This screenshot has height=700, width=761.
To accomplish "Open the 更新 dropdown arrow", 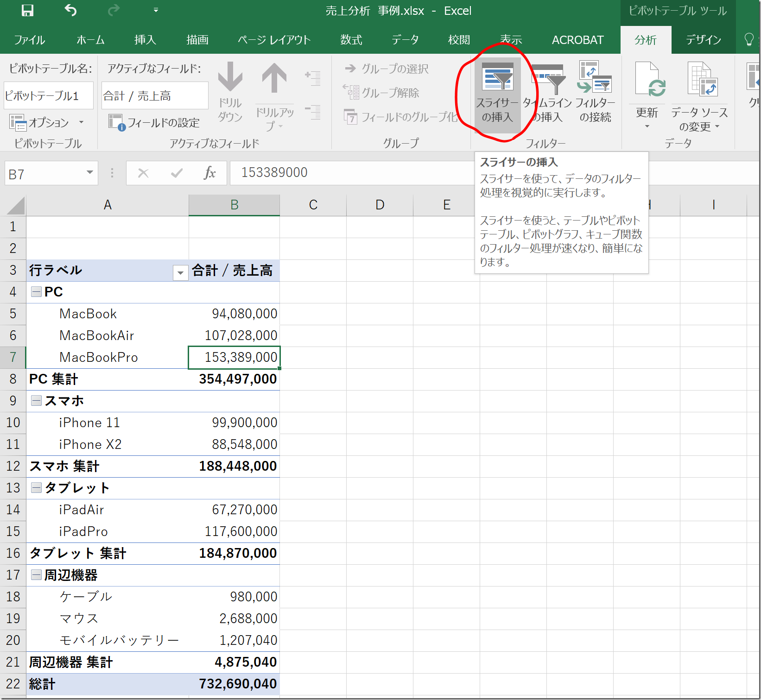I will (647, 126).
